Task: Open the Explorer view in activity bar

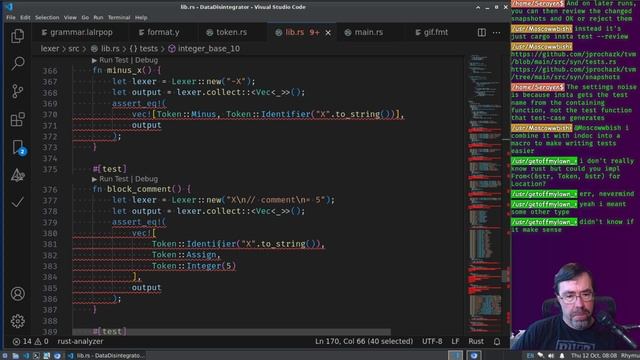Action: point(18,36)
